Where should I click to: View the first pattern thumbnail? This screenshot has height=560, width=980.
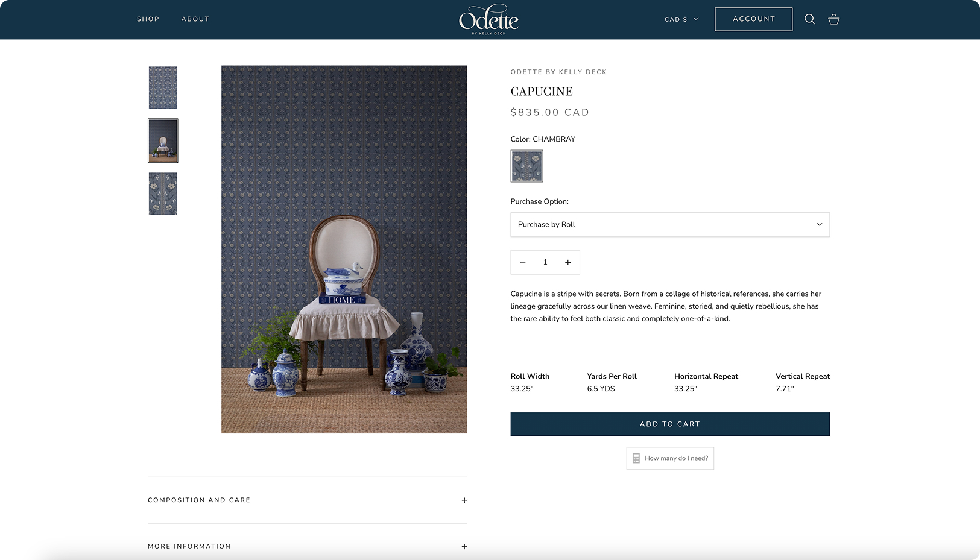(163, 87)
